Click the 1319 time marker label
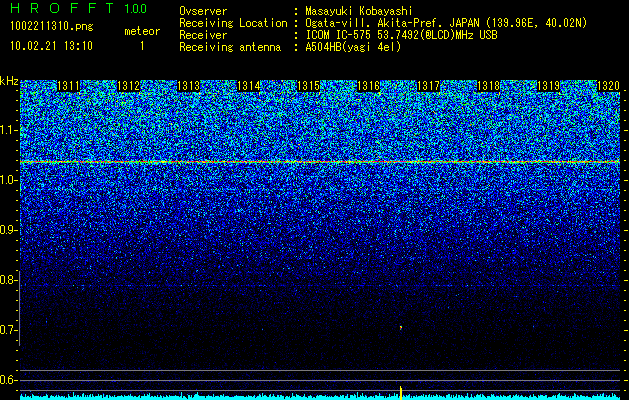This screenshot has width=629, height=400. tap(548, 86)
